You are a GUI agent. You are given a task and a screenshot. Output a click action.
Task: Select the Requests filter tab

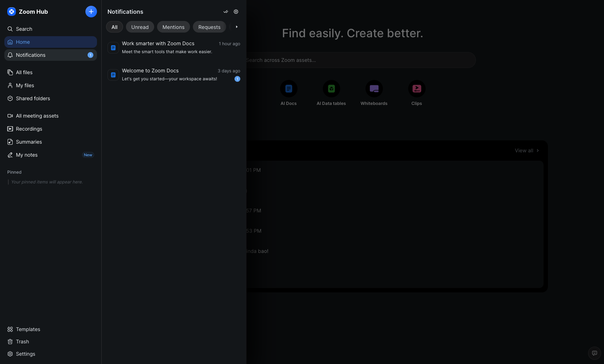point(210,27)
